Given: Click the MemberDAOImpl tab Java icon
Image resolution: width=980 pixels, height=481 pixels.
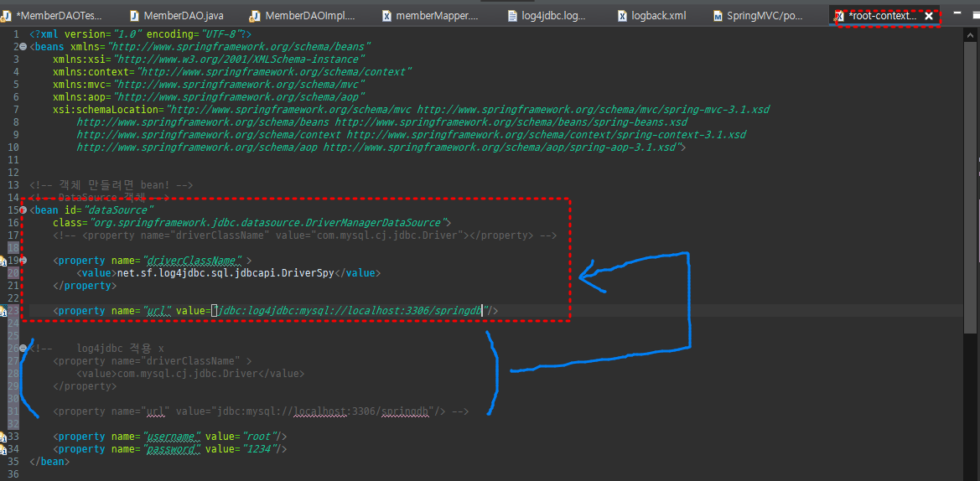Looking at the screenshot, I should click(254, 16).
